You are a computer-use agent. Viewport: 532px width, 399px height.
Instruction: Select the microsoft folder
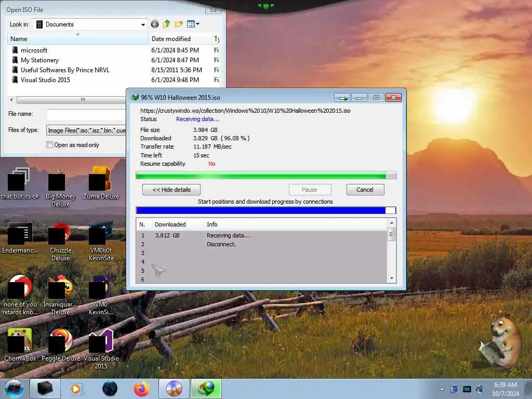34,50
